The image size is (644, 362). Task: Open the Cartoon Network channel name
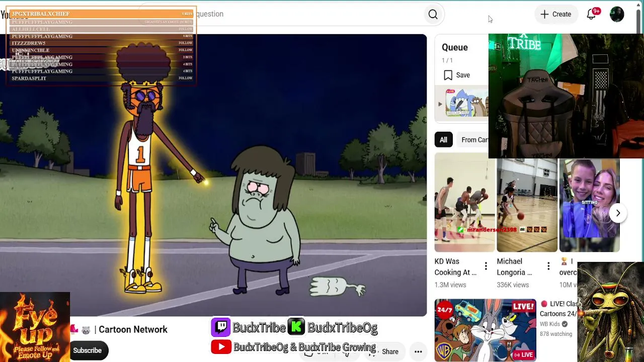click(133, 330)
